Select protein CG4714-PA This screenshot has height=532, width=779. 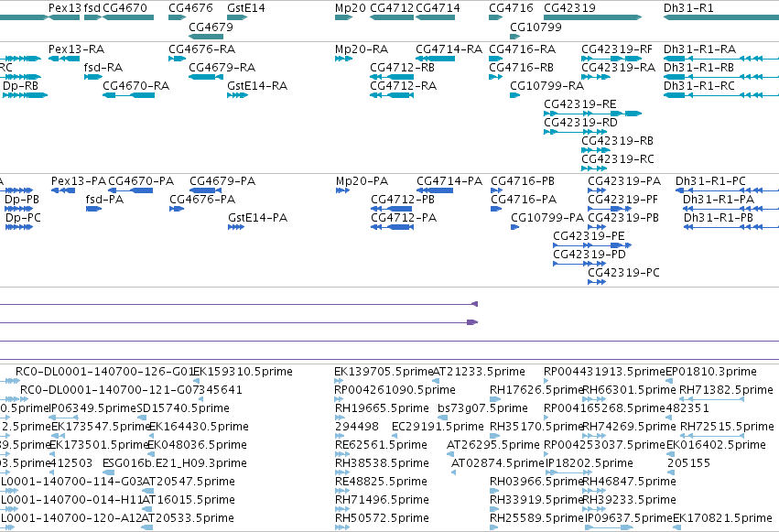pyautogui.click(x=435, y=190)
